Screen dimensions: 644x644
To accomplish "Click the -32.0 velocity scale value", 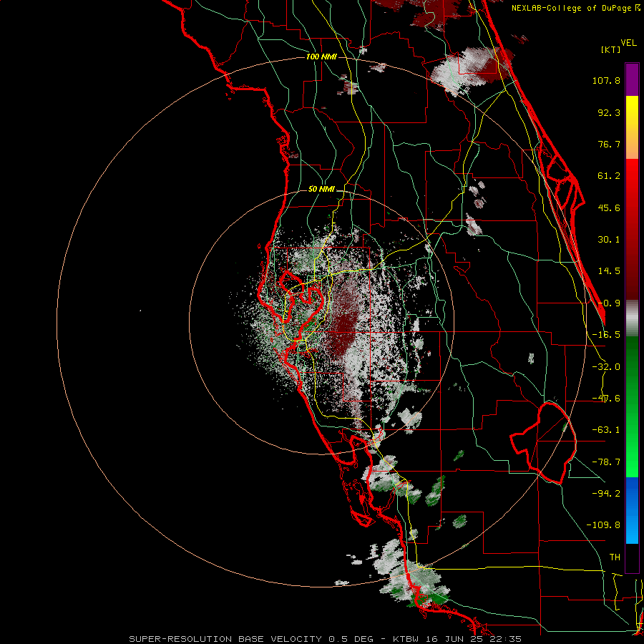I will (606, 367).
